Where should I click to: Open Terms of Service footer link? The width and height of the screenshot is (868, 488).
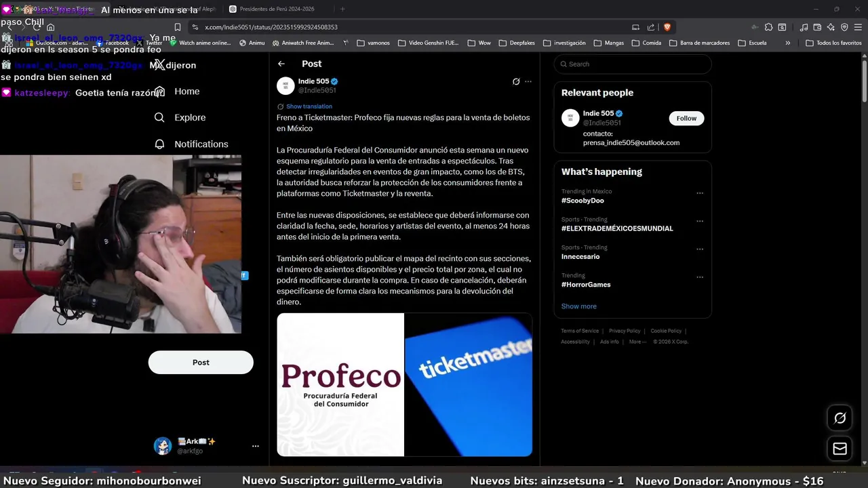click(x=580, y=331)
